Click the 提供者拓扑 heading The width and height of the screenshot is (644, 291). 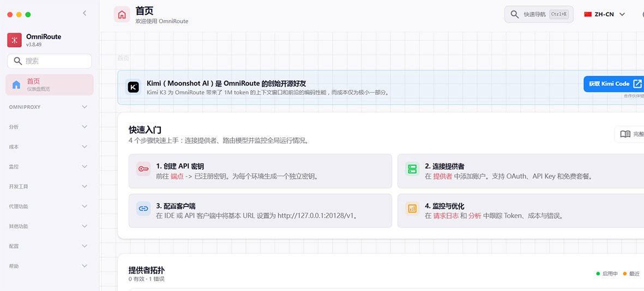coord(147,270)
